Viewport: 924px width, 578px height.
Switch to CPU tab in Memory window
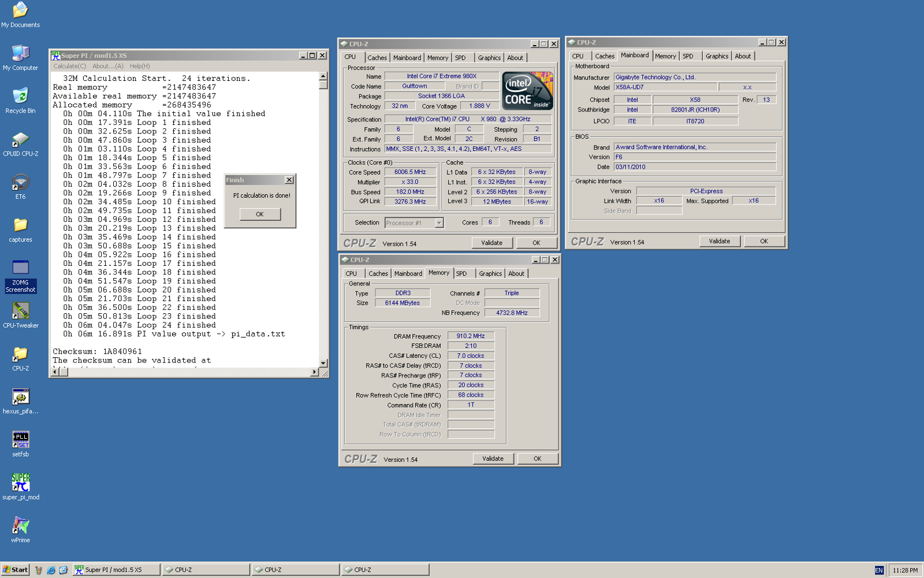tap(352, 273)
